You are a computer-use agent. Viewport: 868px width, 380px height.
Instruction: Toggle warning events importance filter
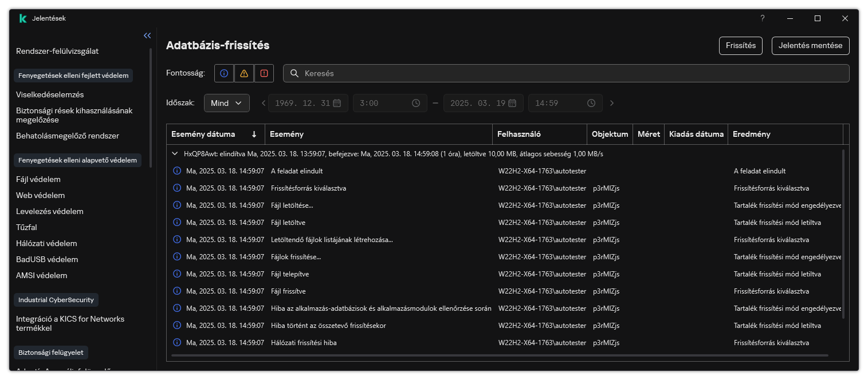tap(244, 73)
